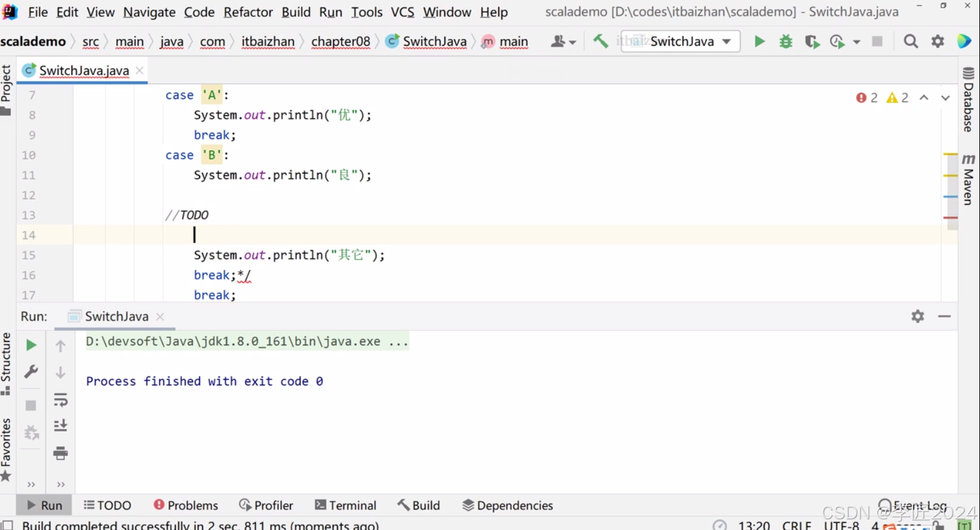This screenshot has height=530, width=980.
Task: Open the Profiler tool window
Action: click(266, 506)
